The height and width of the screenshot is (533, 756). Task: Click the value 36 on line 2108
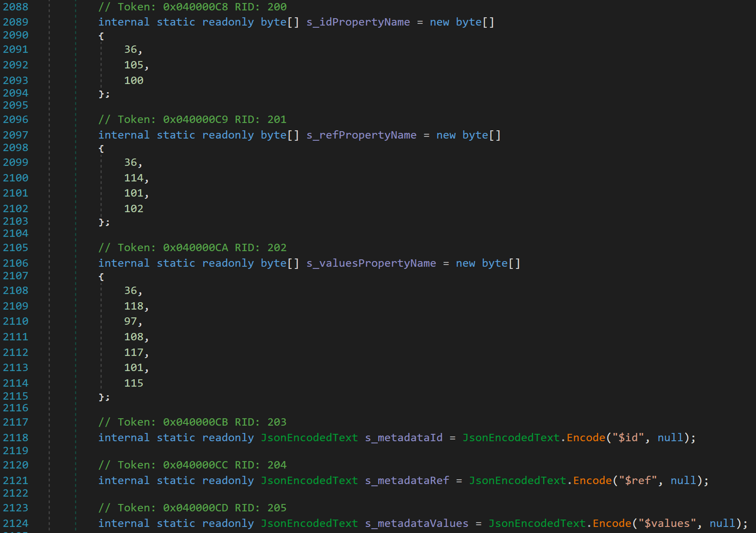(x=130, y=291)
